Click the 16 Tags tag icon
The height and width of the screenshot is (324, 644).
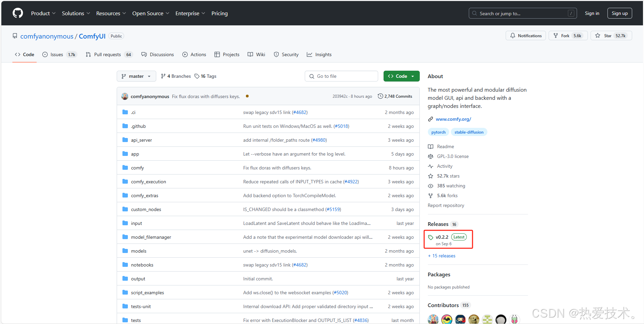[x=197, y=76]
